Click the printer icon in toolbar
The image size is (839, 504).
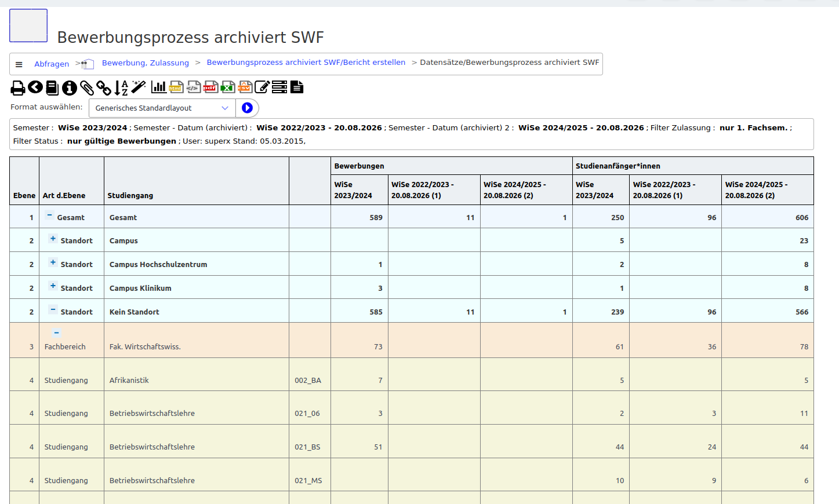tap(18, 87)
